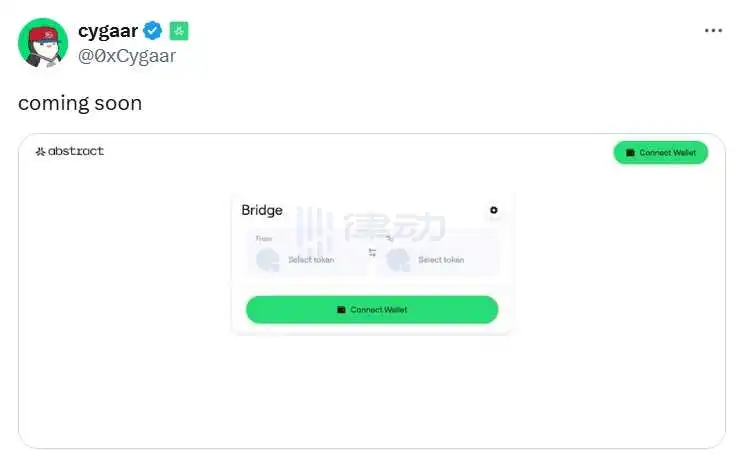
Task: Open cygaar's profile picture
Action: (x=43, y=43)
